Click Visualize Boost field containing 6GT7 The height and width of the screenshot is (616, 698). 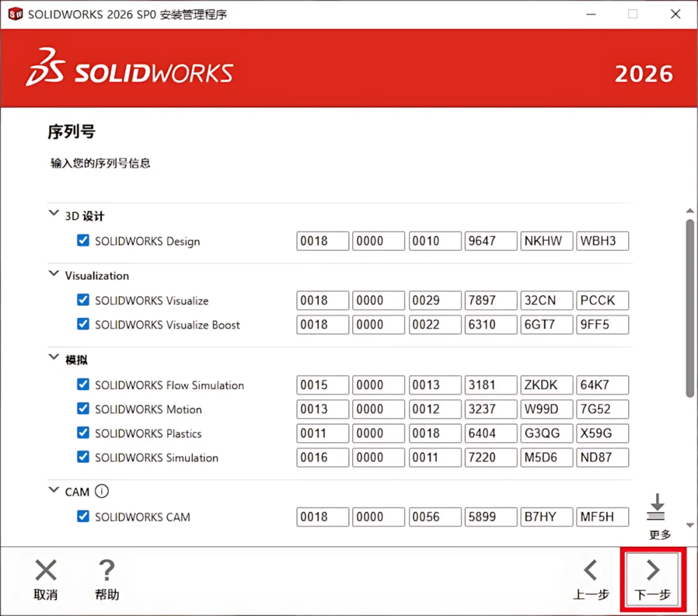[x=547, y=324]
